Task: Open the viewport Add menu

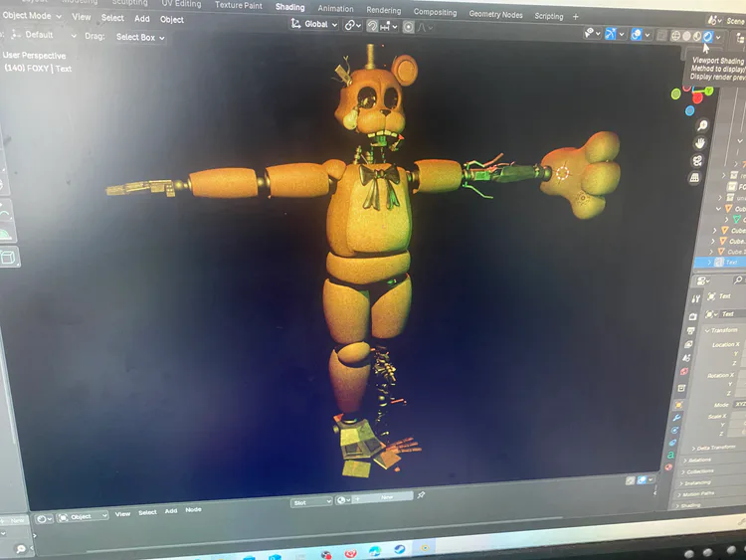Action: tap(142, 19)
